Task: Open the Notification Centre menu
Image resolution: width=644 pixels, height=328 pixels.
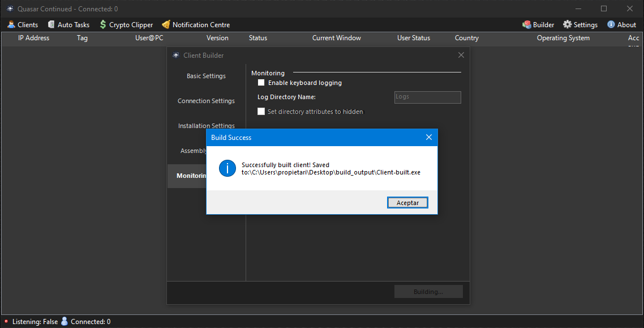Action: pyautogui.click(x=196, y=25)
